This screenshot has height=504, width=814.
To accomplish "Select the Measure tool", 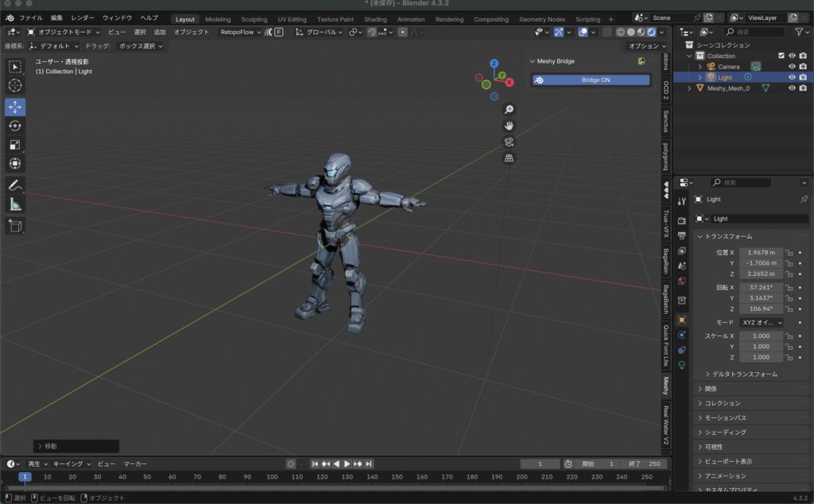I will pos(15,204).
